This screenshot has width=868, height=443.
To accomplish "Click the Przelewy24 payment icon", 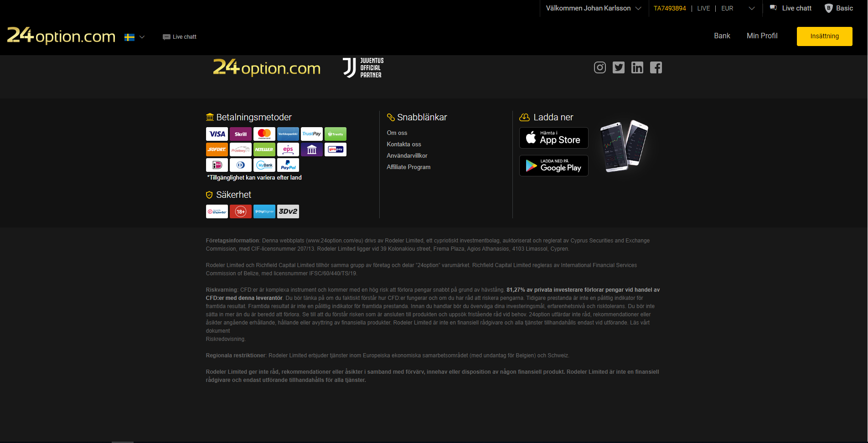I will point(241,149).
